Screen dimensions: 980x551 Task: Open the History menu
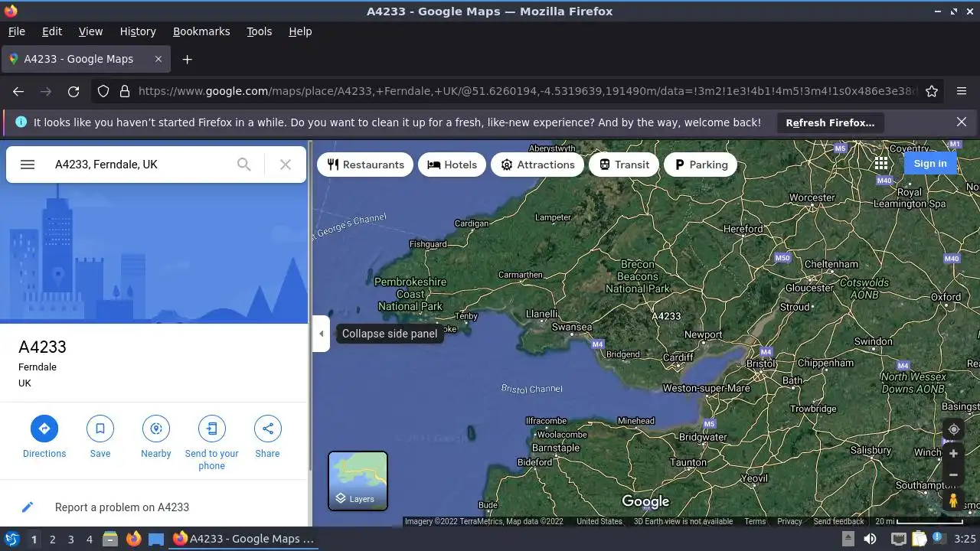pos(138,31)
